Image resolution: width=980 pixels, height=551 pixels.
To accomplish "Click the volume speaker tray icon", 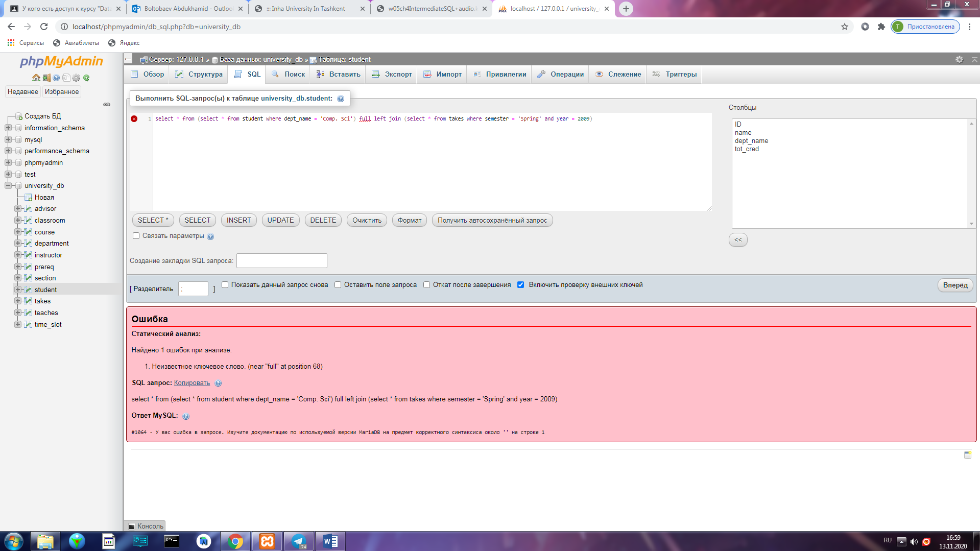I will coord(914,542).
